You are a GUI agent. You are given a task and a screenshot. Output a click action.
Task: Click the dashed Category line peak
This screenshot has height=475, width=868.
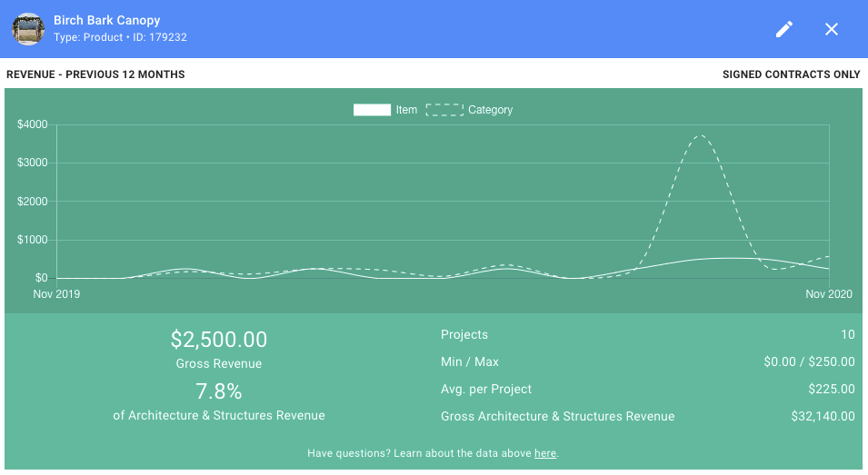(x=701, y=135)
